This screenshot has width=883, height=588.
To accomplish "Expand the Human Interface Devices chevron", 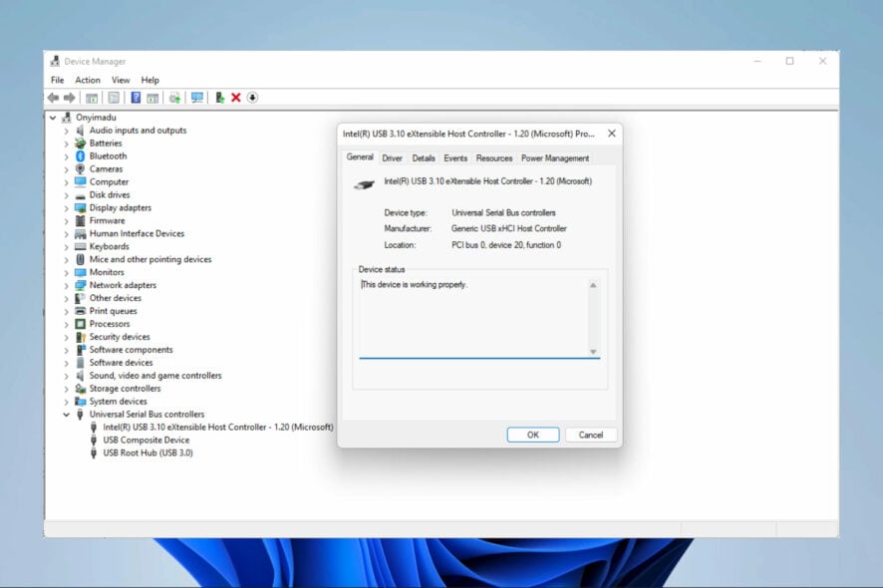I will 66,234.
